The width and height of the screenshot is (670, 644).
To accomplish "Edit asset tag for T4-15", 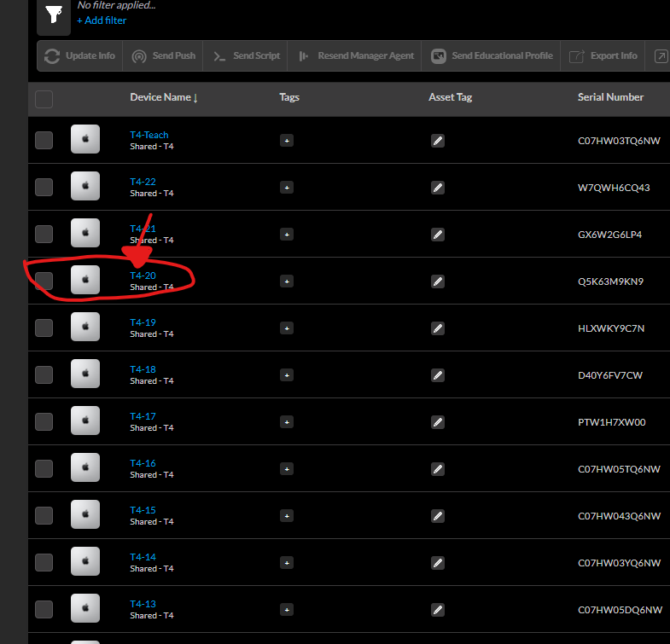I will [x=438, y=516].
